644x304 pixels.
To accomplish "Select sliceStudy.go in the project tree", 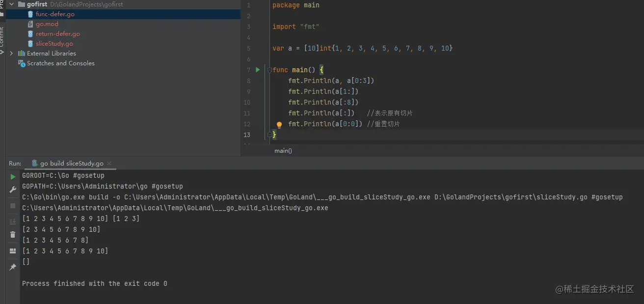I will point(54,44).
